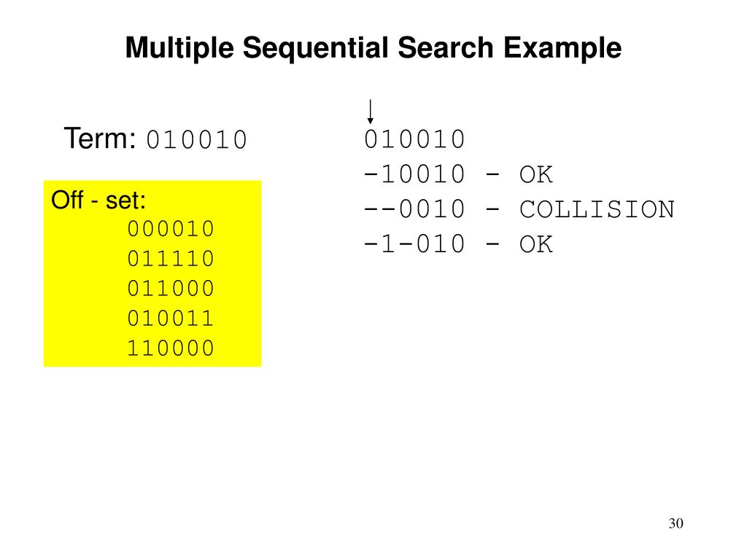
Task: Click the downward arrow above 010010
Action: (x=370, y=112)
